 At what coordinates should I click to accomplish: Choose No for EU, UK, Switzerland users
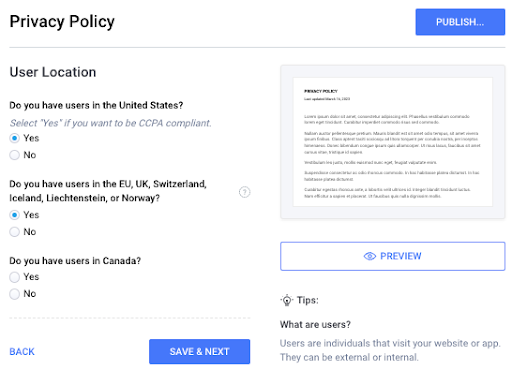click(x=14, y=232)
